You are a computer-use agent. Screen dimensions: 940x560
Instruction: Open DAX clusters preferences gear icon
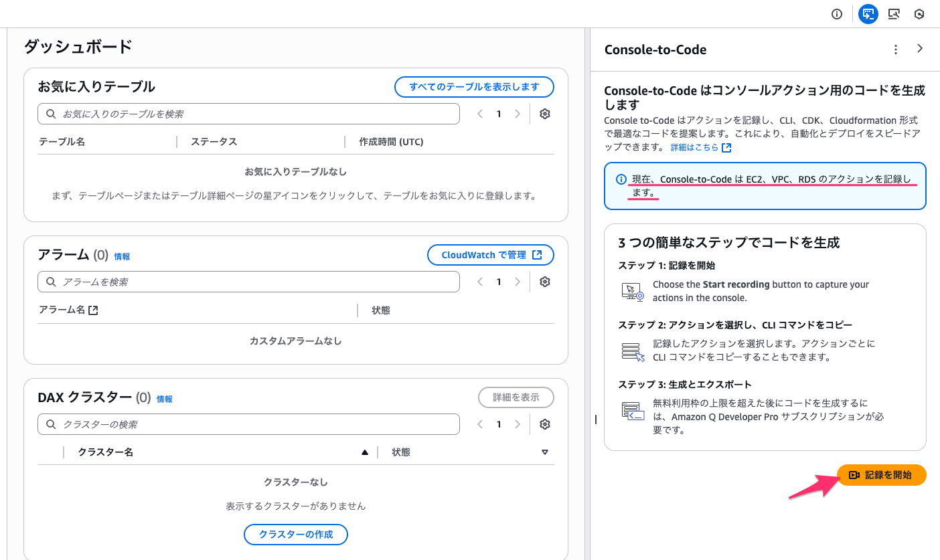(545, 424)
